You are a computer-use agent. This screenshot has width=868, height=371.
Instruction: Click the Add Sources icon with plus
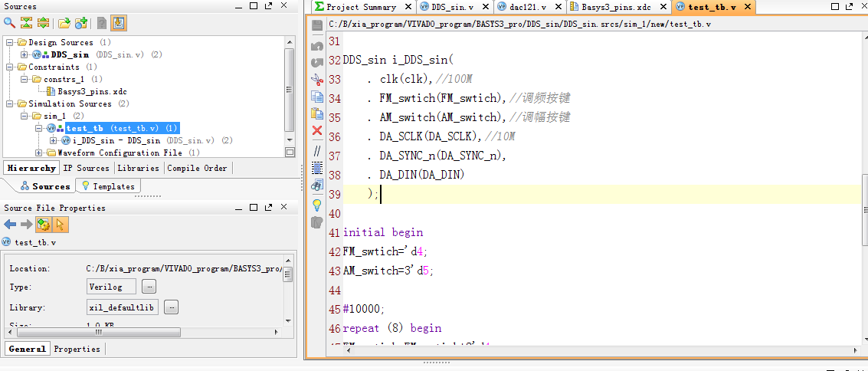pyautogui.click(x=81, y=23)
